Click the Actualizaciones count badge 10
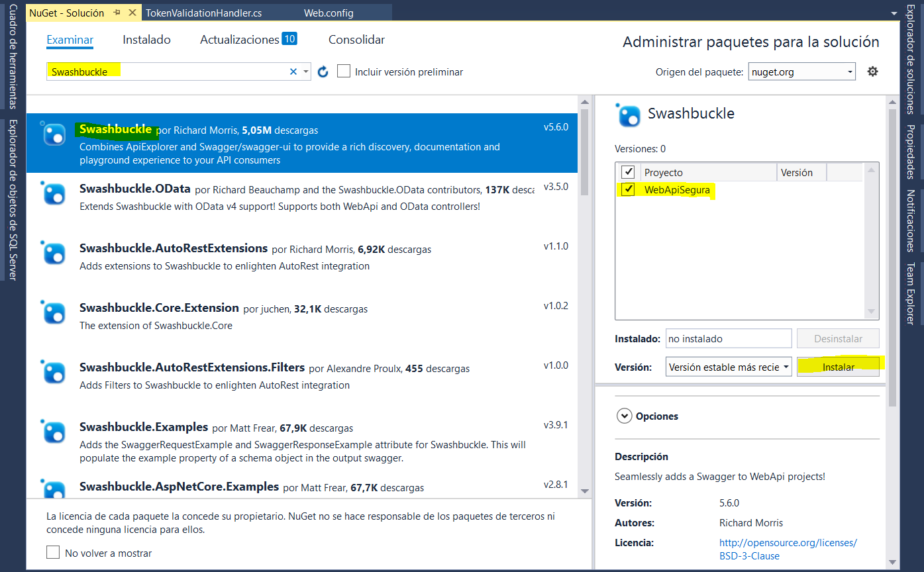This screenshot has width=924, height=572. coord(289,38)
